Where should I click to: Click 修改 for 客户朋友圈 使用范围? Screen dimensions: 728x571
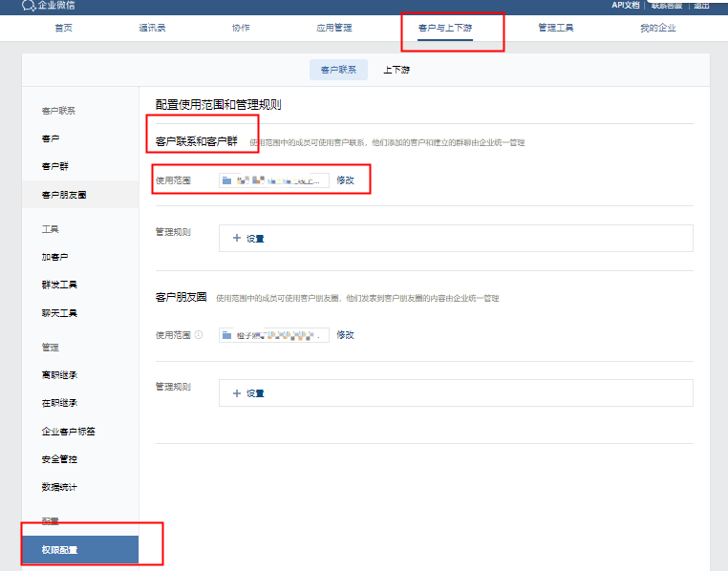pos(345,335)
